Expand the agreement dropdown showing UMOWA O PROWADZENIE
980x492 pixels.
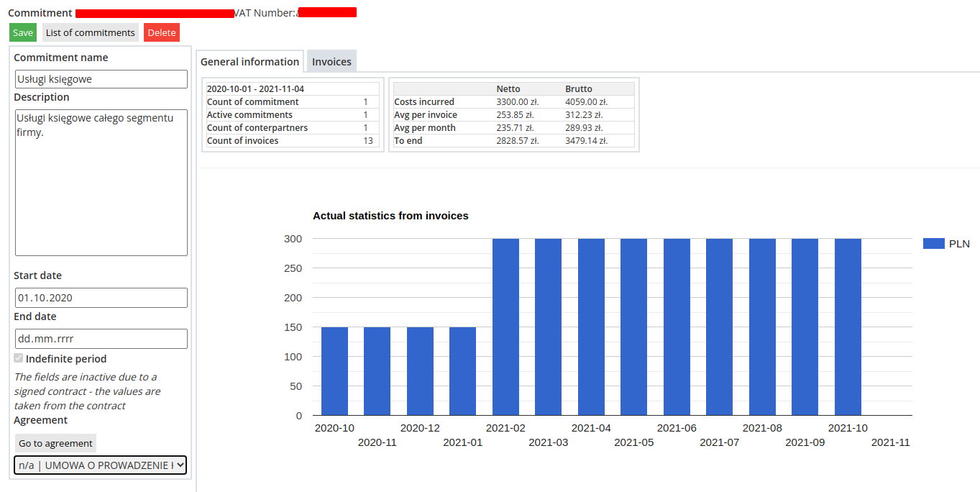pyautogui.click(x=101, y=465)
